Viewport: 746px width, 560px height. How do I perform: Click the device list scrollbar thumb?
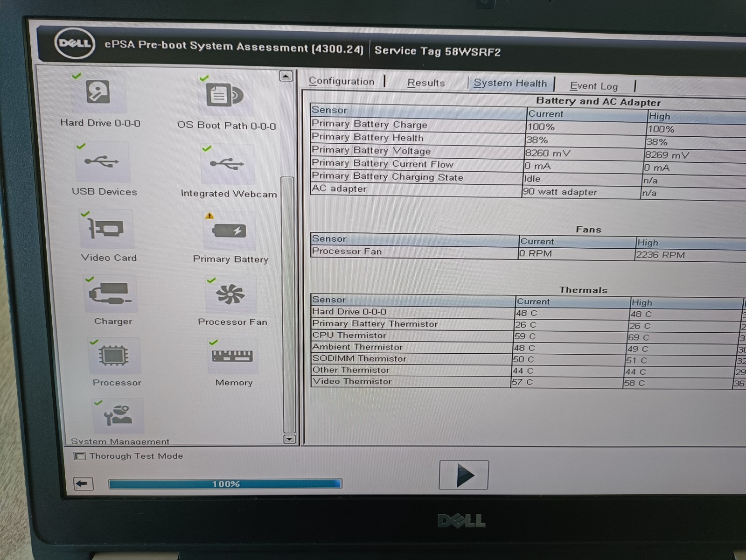pos(288,305)
